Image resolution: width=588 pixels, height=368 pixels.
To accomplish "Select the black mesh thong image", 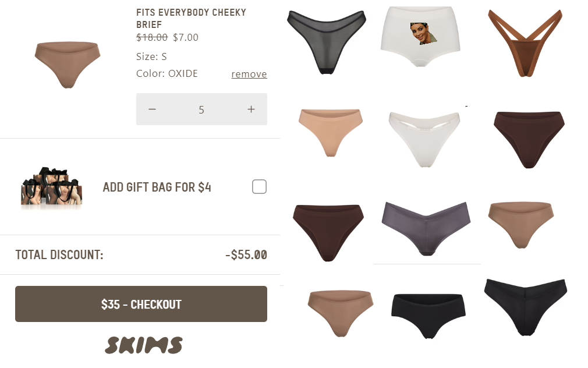I will (x=326, y=42).
